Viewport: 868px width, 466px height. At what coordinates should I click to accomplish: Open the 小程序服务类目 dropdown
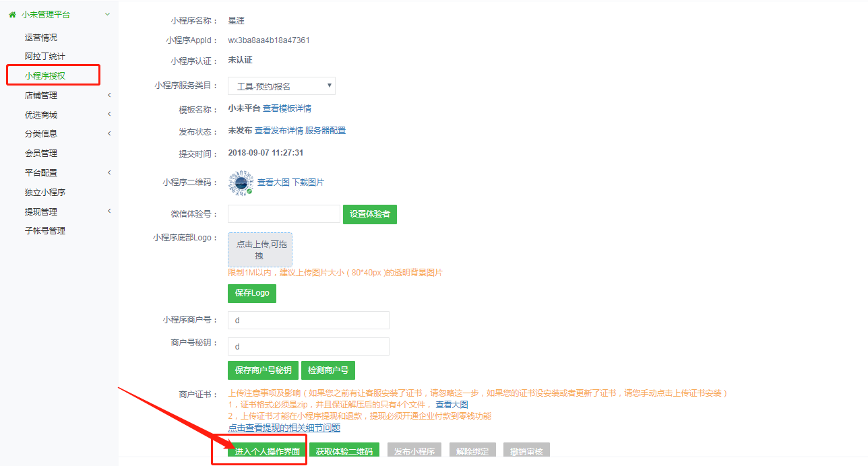282,86
